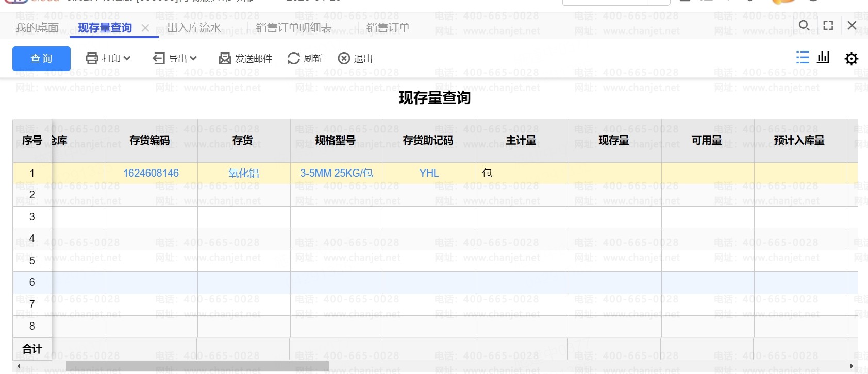Switch to bar chart view icon
This screenshot has width=868, height=374.
[x=824, y=57]
